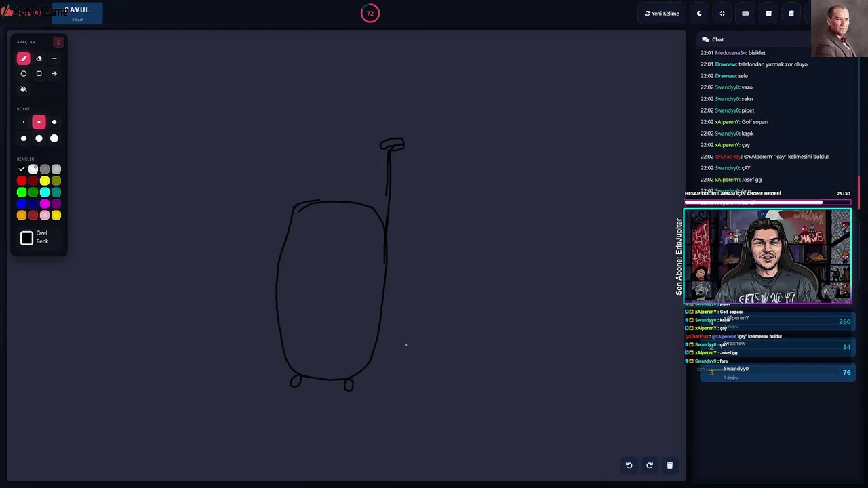Pick the bright yellow color swatch
This screenshot has height=488, width=868.
[x=45, y=180]
